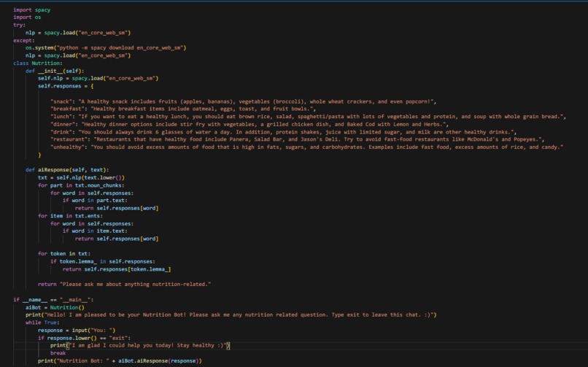Select the "snack" dictionary key
588x367 pixels.
(61, 101)
